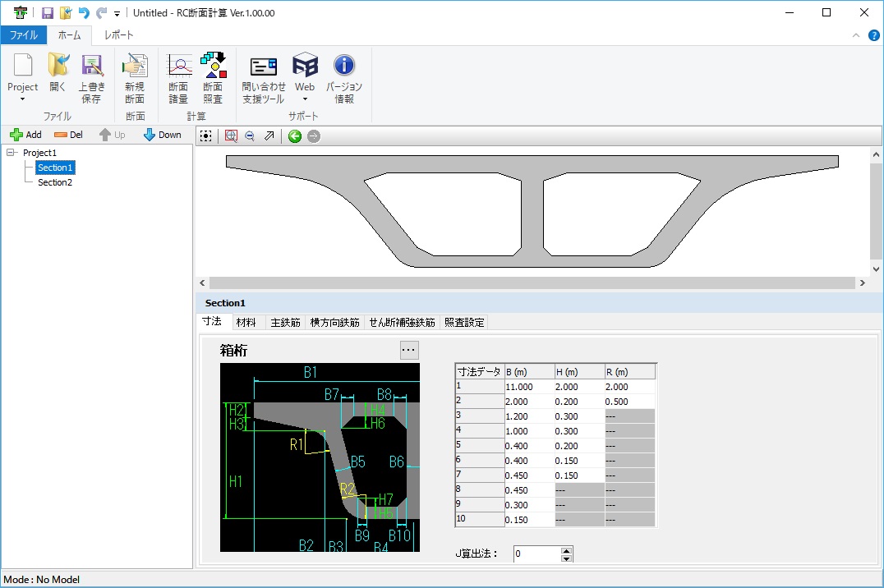
Task: Click the Web support icon
Action: click(x=305, y=66)
